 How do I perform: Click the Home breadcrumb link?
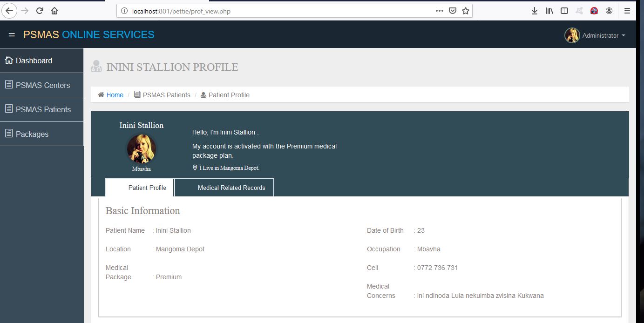(115, 95)
